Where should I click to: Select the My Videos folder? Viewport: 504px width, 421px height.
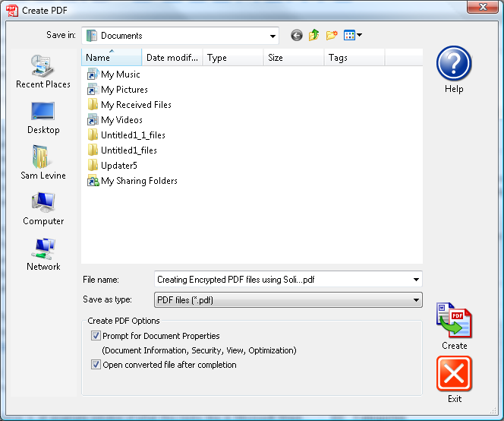click(115, 120)
